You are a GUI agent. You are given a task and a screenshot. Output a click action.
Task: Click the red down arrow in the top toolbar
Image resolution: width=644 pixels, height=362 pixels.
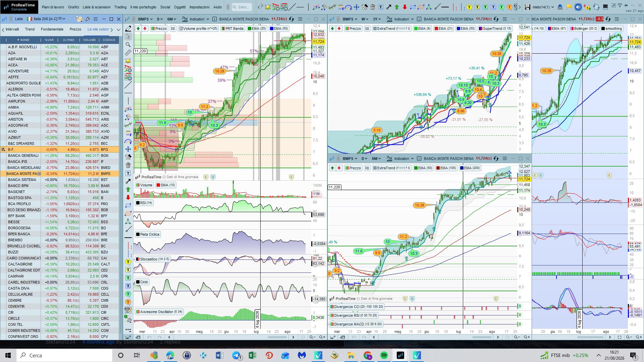point(405,7)
